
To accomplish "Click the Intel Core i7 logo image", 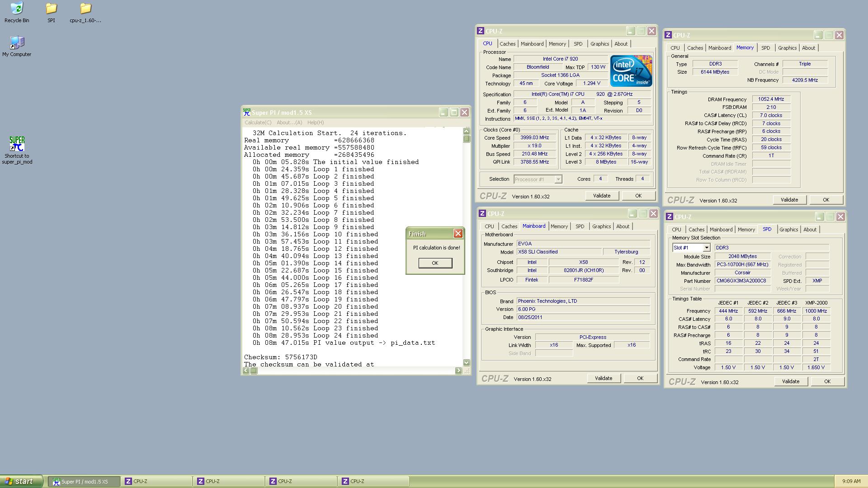I will click(631, 71).
